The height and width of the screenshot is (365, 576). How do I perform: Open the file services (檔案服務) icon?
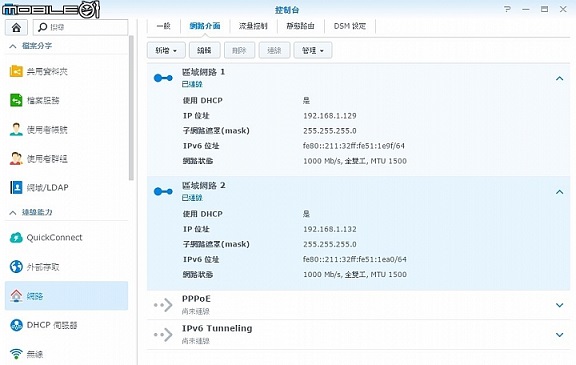point(16,100)
